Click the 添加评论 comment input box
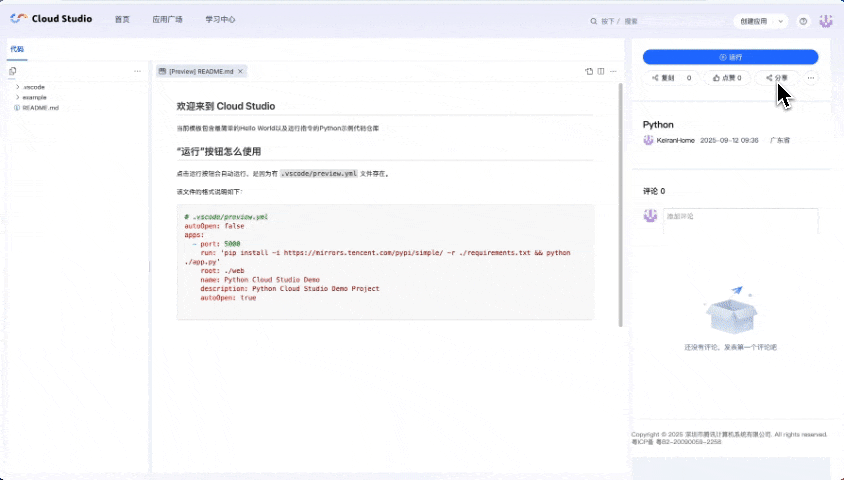This screenshot has height=480, width=844. (740, 216)
